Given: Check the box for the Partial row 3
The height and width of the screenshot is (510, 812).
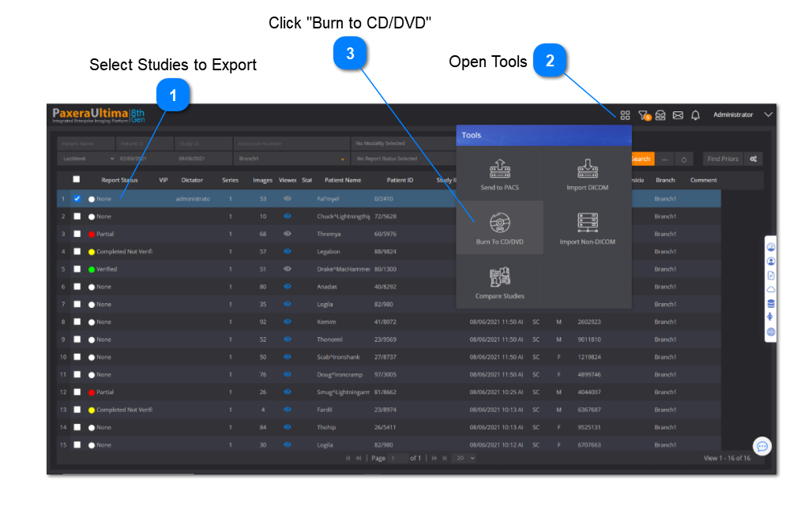Looking at the screenshot, I should tap(77, 234).
